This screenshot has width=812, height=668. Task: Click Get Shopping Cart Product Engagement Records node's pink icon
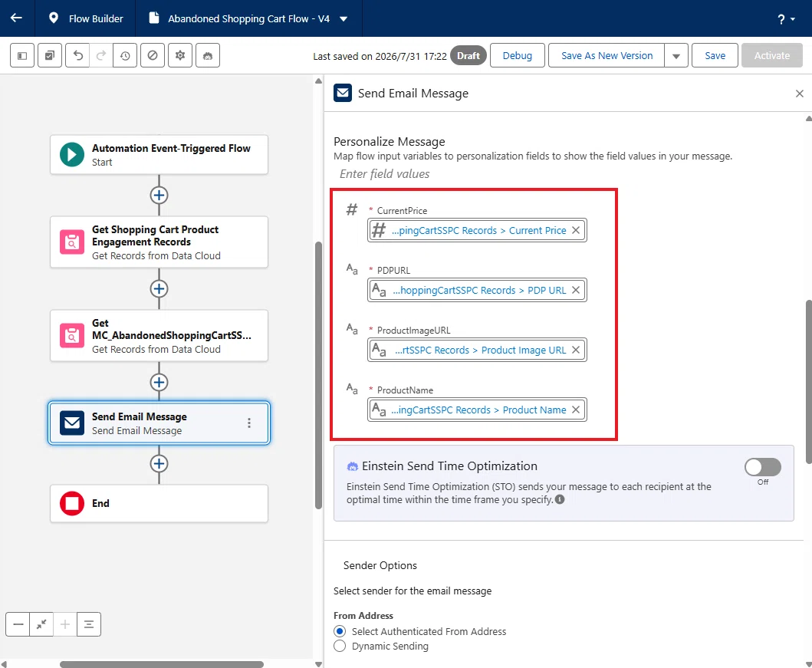(72, 242)
